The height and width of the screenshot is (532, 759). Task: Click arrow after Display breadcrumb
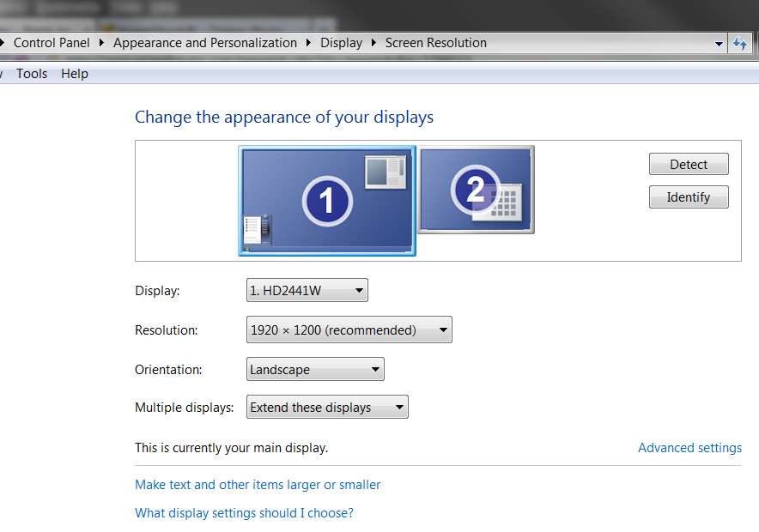(373, 43)
